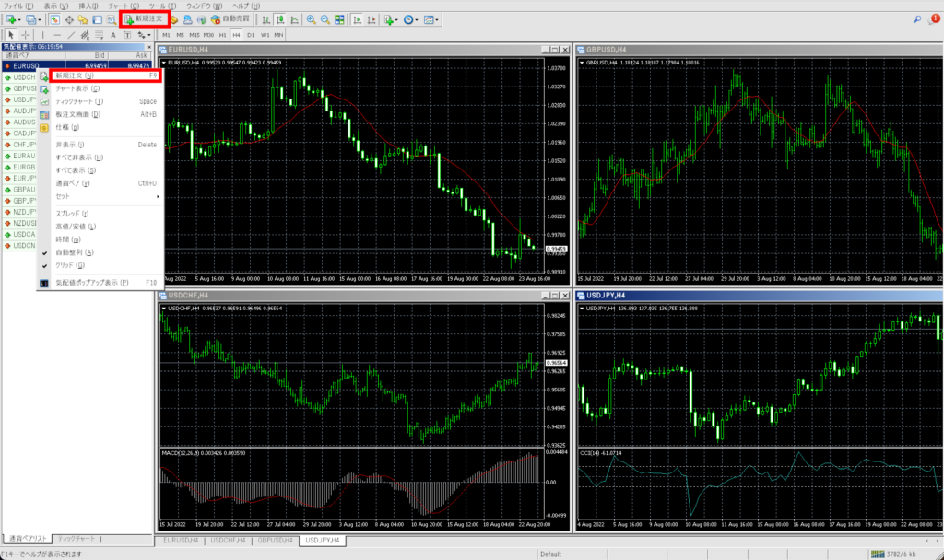Viewport: 944px width, 560px height.
Task: Select the arrow cursor tool
Action: (x=11, y=35)
